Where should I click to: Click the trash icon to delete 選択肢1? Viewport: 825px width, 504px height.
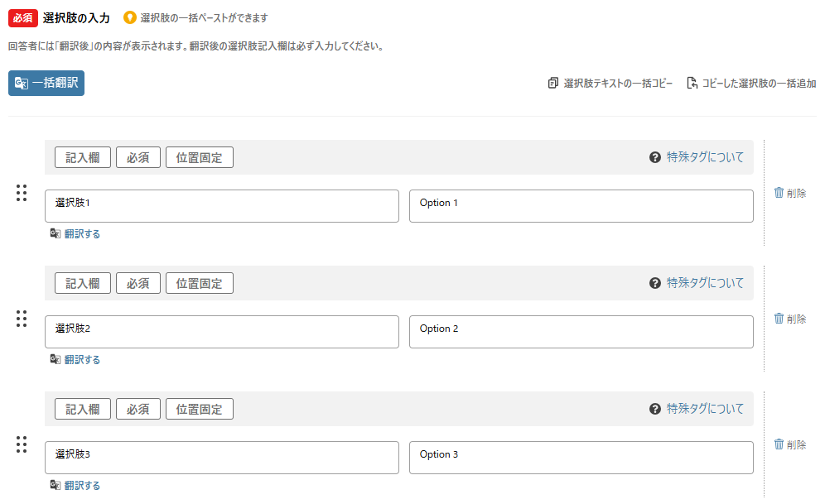[779, 193]
